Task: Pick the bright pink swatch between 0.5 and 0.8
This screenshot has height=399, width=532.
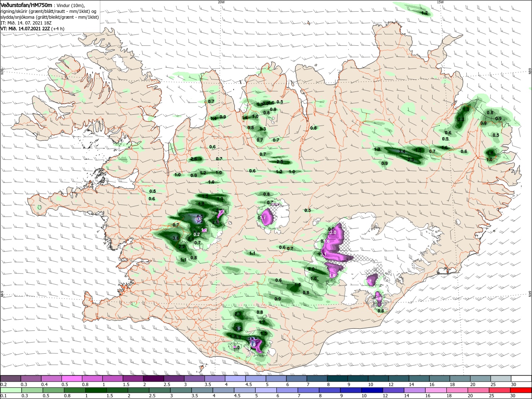Action: tap(72, 379)
